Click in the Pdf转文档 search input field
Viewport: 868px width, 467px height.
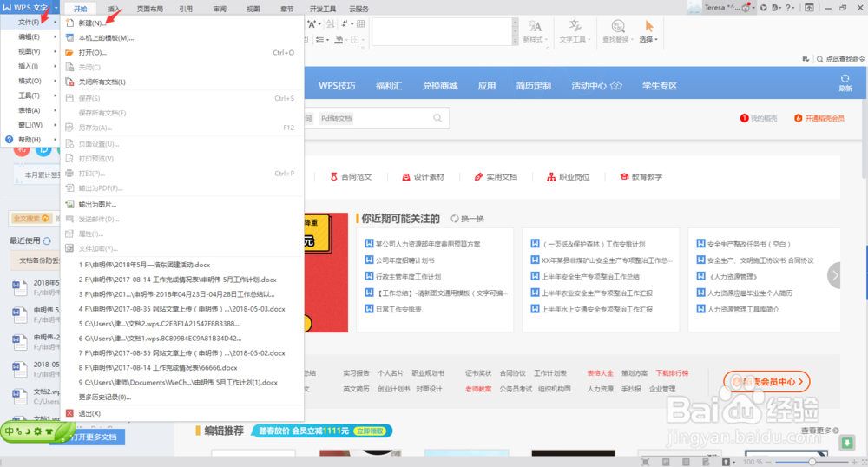coord(377,118)
